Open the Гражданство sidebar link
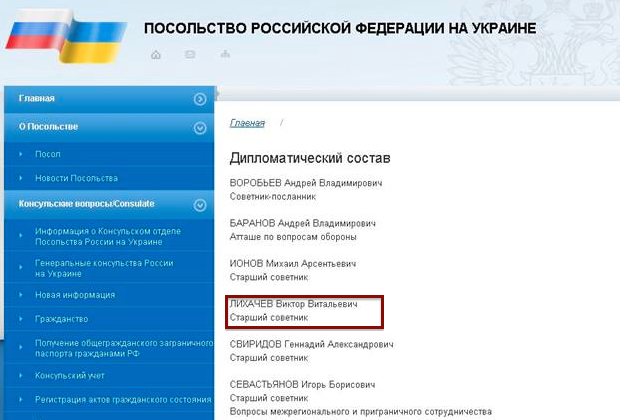Viewport: 620px width, 420px height. (x=62, y=320)
